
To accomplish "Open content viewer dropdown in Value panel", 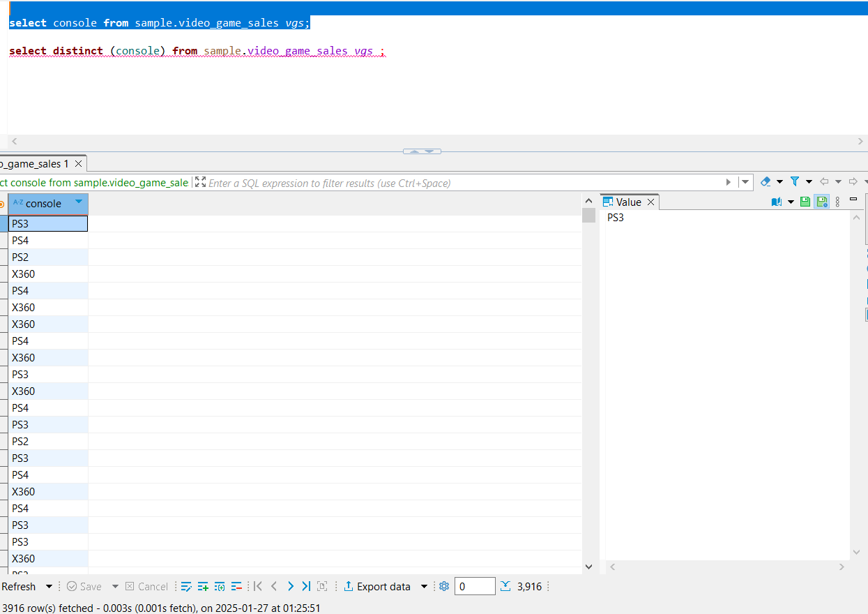I will [791, 202].
